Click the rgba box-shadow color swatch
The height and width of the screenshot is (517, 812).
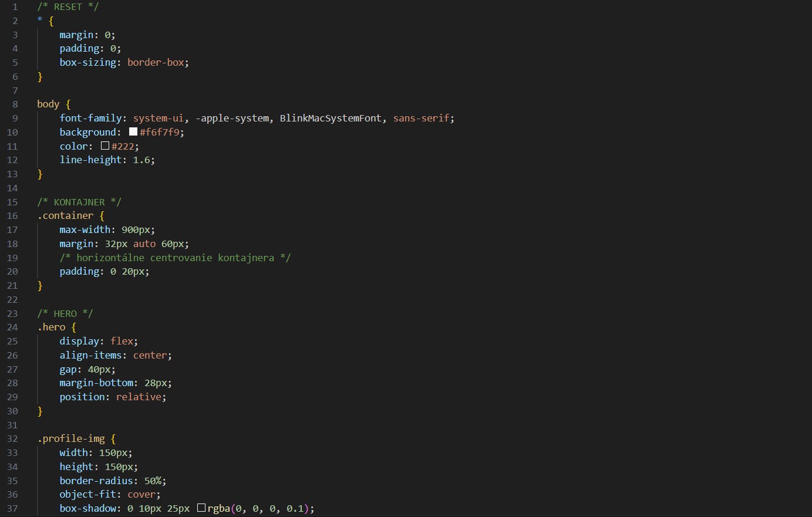click(x=201, y=508)
